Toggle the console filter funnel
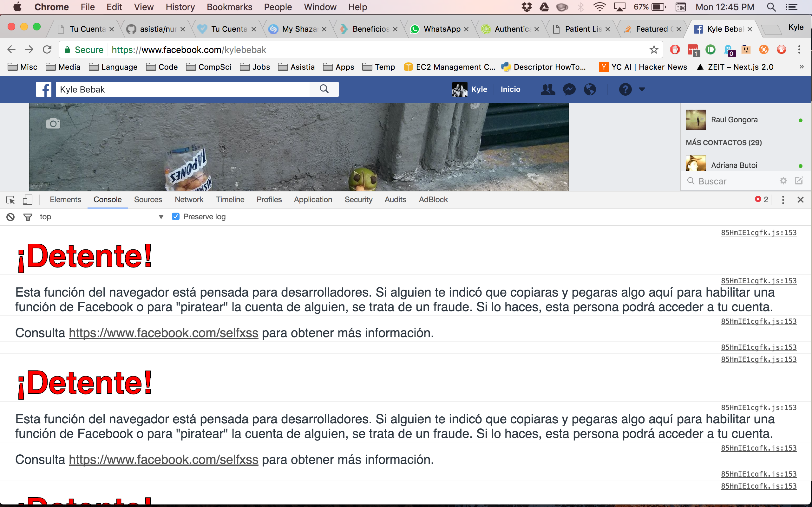This screenshot has width=812, height=507. coord(28,217)
